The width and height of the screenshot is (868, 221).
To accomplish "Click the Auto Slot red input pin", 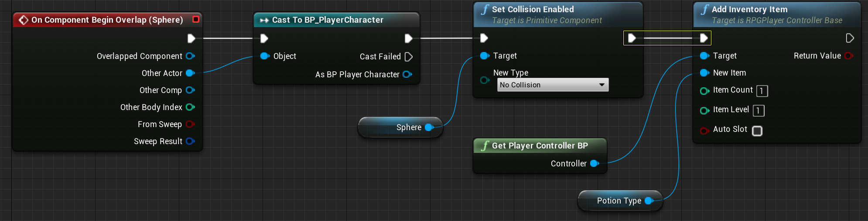I will 704,131.
